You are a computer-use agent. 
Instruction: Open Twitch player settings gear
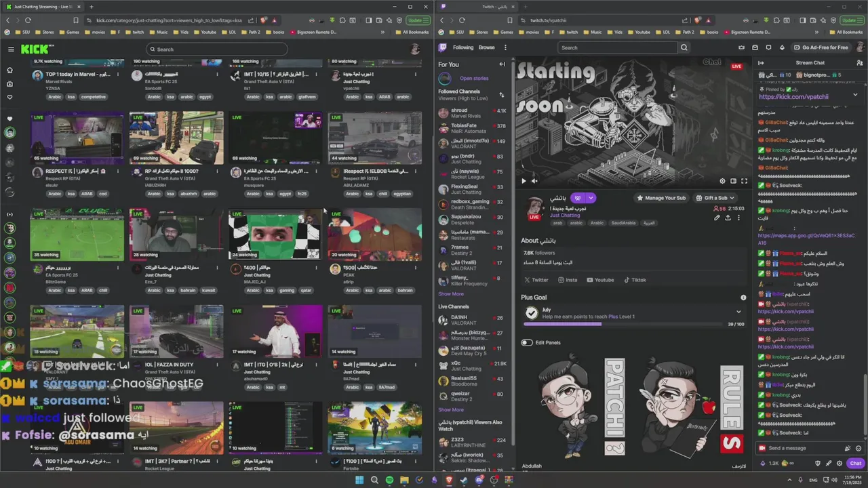[722, 181]
